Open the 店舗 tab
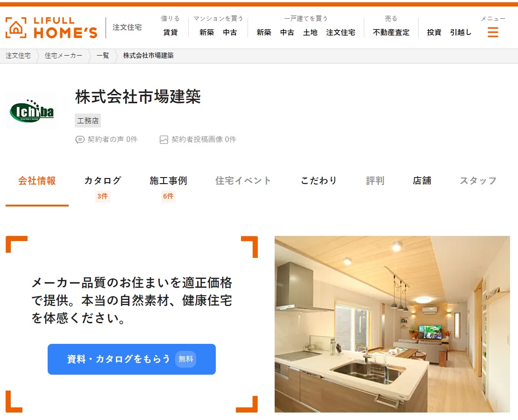Viewport: 518px width, 420px height. click(422, 181)
